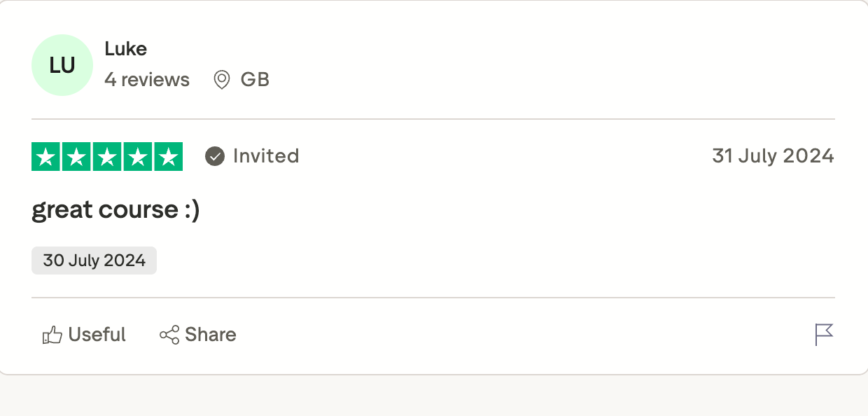Viewport: 868px width, 416px height.
Task: Click the fourth green rating star
Action: coord(137,157)
